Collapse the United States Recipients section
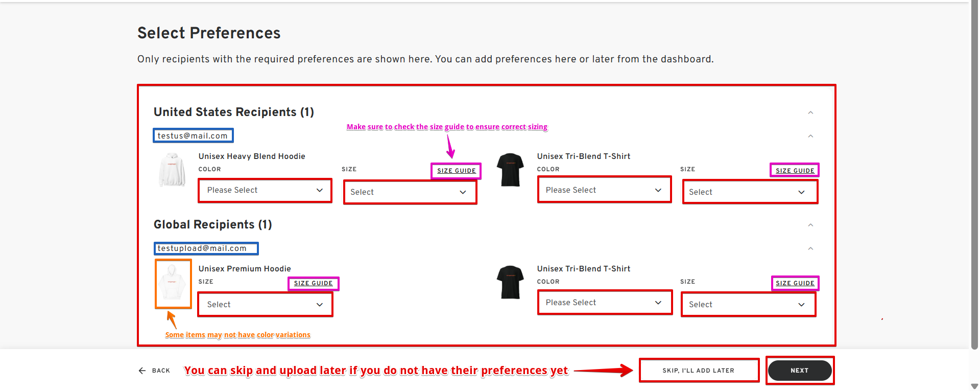The width and height of the screenshot is (980, 391). click(810, 112)
